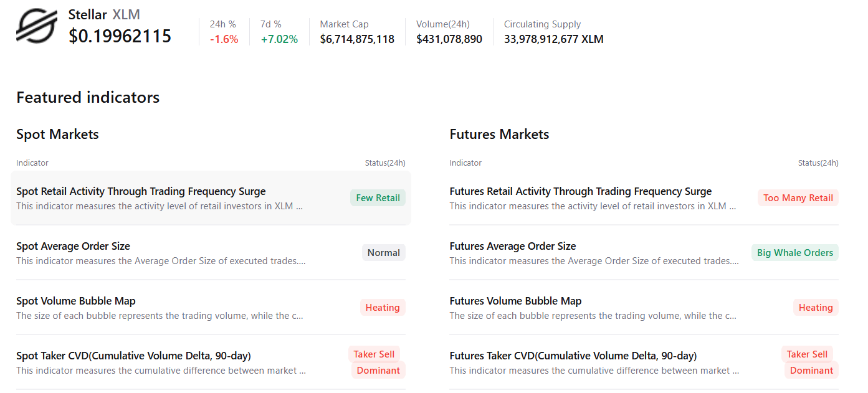Click the Futures Taker CVD description text

pyautogui.click(x=594, y=371)
